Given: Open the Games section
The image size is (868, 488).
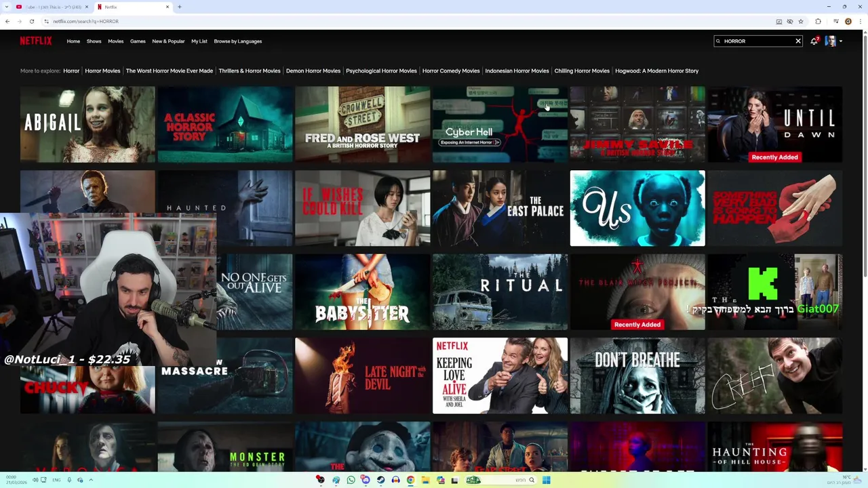Looking at the screenshot, I should [138, 41].
